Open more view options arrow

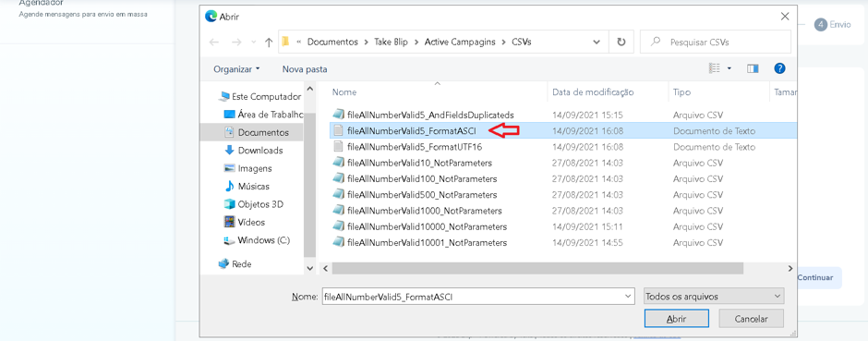(x=729, y=68)
